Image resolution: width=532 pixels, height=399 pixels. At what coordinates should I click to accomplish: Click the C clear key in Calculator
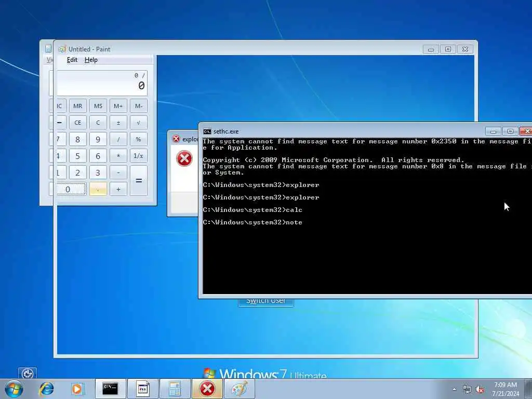[98, 123]
